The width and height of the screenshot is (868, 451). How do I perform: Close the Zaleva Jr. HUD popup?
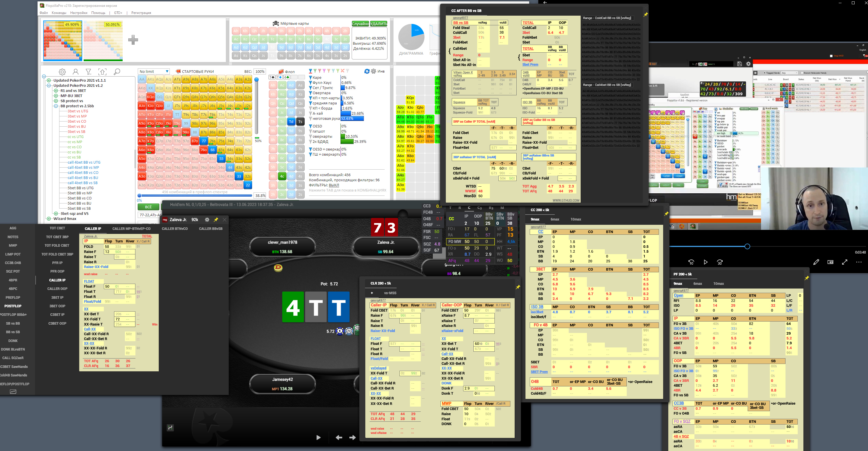[224, 219]
